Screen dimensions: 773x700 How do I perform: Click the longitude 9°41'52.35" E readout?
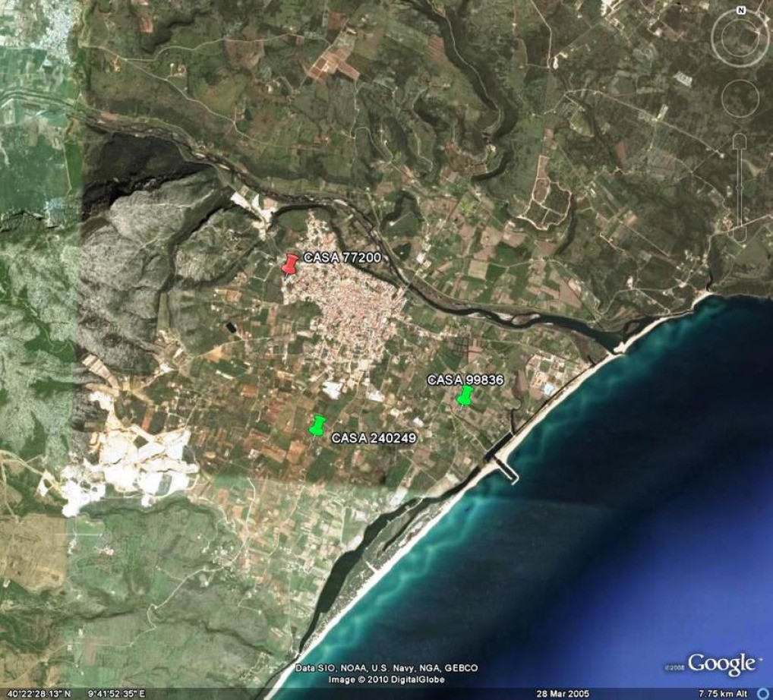(x=116, y=694)
